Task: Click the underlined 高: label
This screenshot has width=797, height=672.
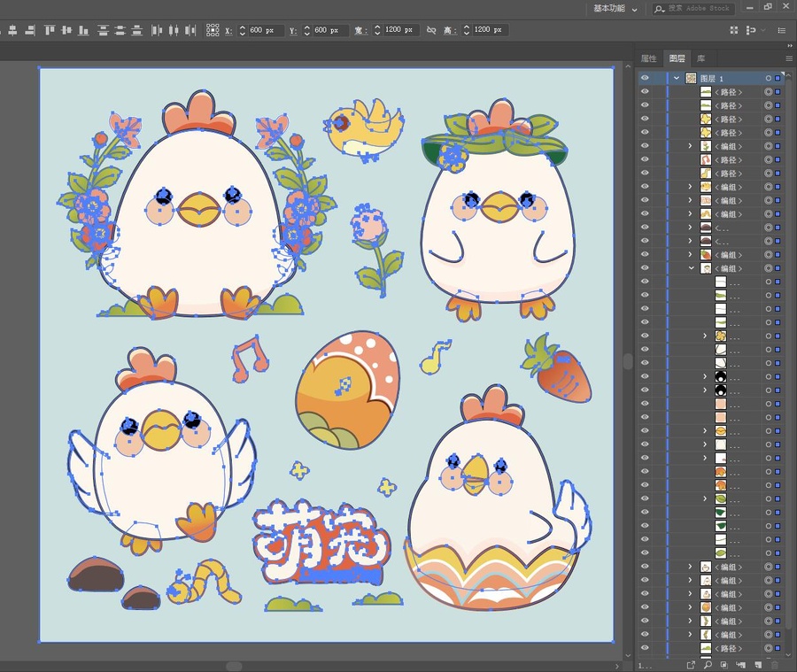Action: point(450,30)
